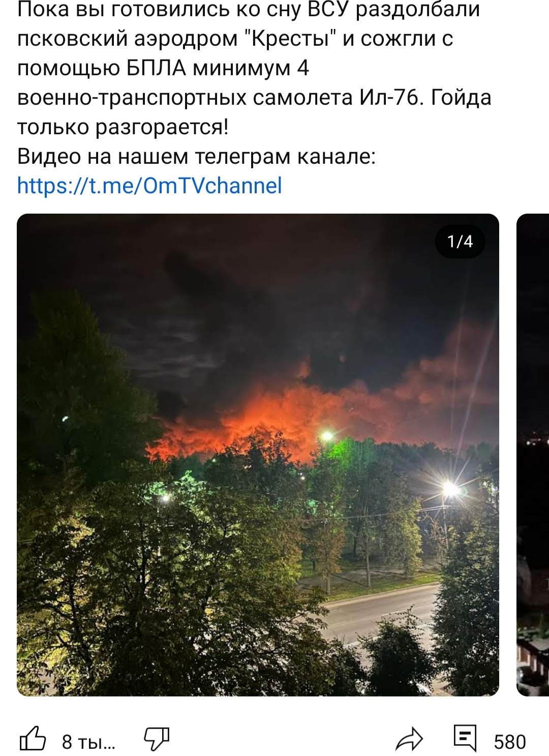The image size is (549, 756).
Task: Open comments via speech bubble icon
Action: pos(465,738)
